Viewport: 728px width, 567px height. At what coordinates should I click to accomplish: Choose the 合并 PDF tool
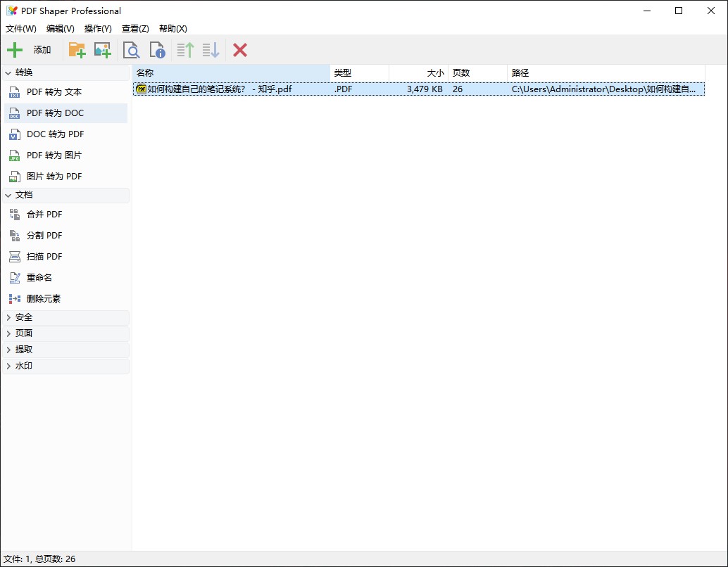[x=44, y=215]
